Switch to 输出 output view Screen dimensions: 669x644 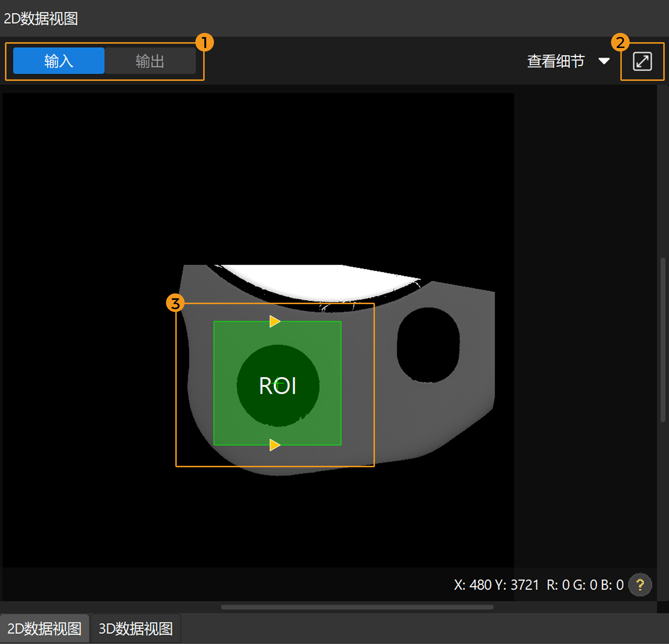click(x=150, y=61)
